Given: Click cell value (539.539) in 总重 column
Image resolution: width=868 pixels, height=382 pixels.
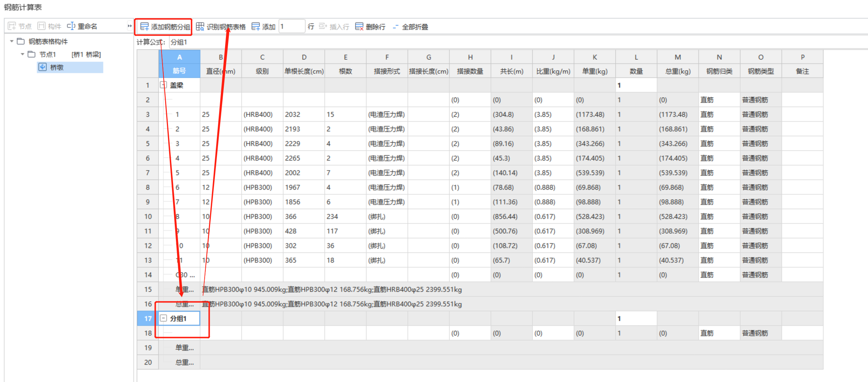Looking at the screenshot, I should coord(678,173).
